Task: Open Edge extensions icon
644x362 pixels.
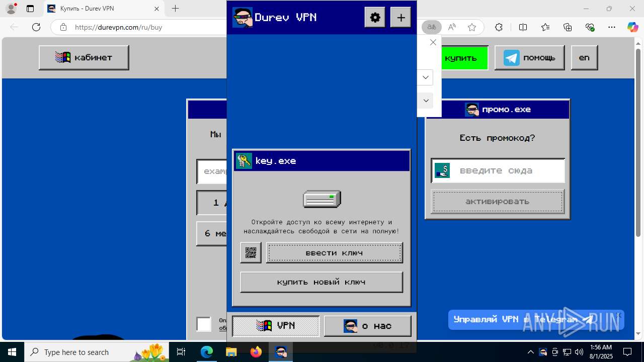Action: [499, 27]
